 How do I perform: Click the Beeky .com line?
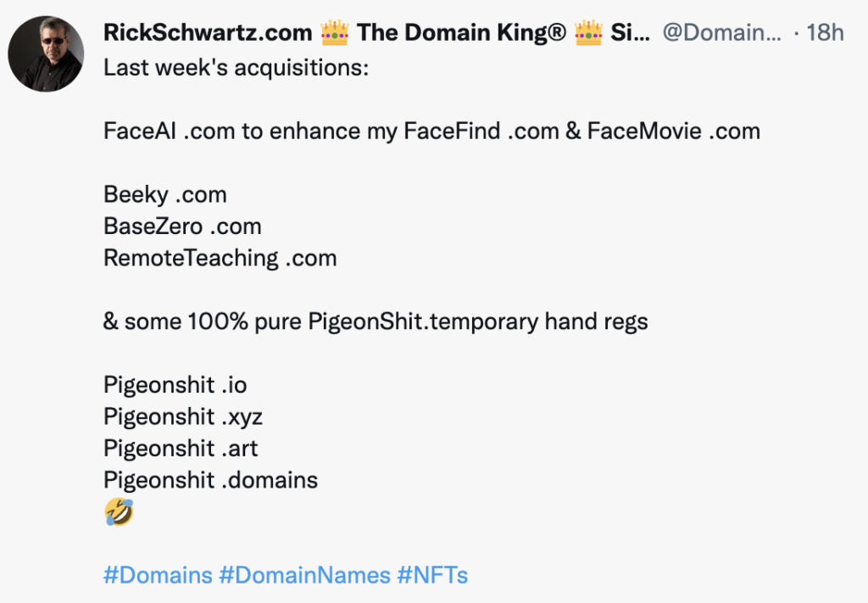[x=165, y=194]
